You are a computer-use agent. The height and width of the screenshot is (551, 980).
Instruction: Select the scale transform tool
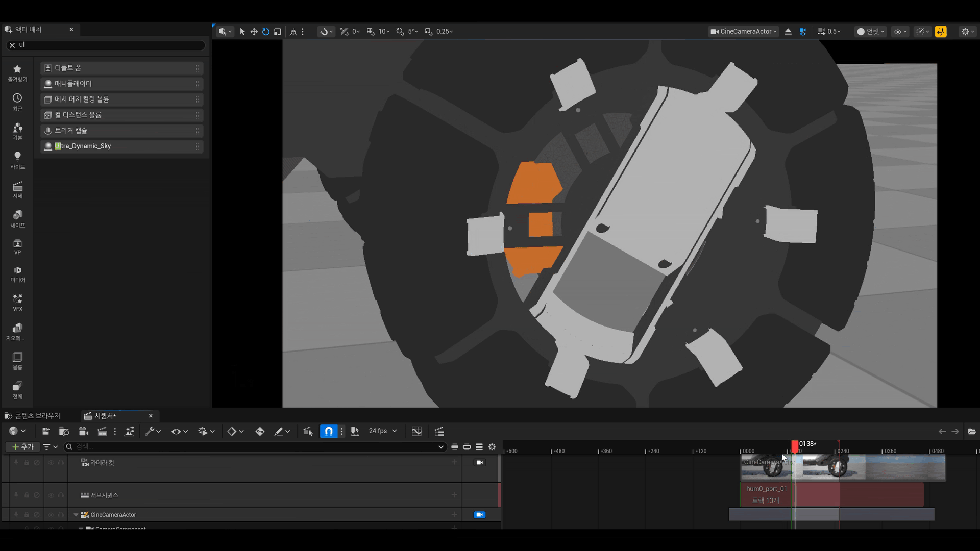pos(277,32)
